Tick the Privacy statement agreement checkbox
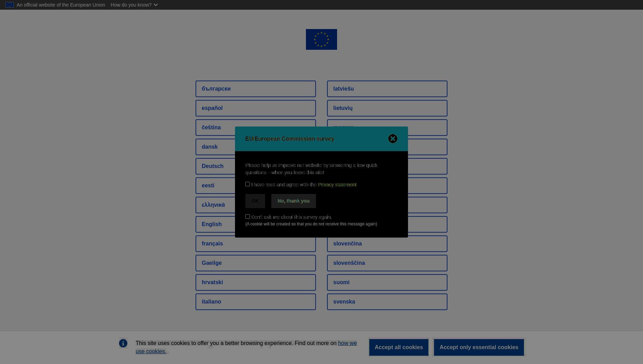Screen dimensions: 643x364 coord(247,184)
